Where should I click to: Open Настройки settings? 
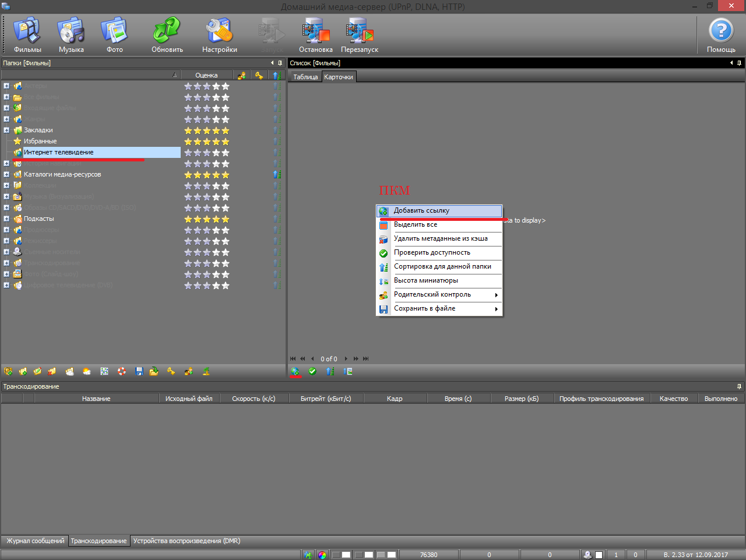click(x=219, y=35)
